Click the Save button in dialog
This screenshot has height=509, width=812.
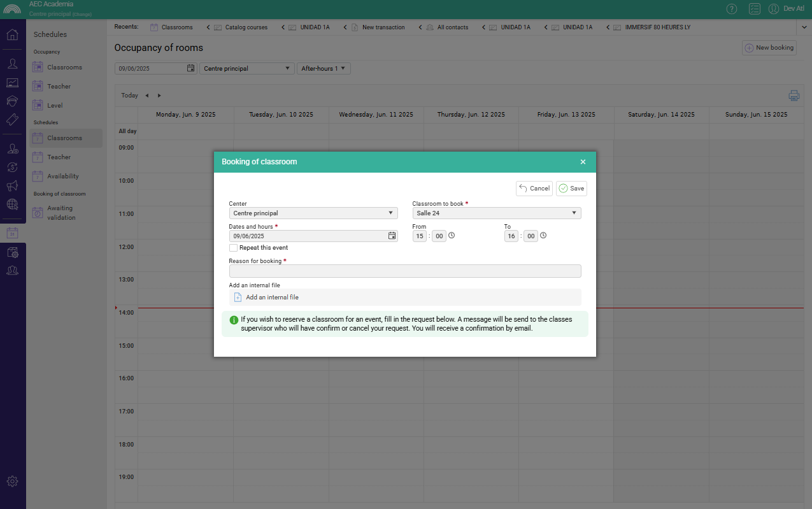pos(571,189)
